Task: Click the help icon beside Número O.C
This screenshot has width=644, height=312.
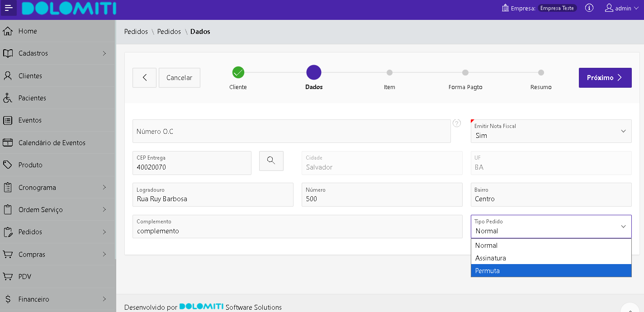Action: coord(457,123)
